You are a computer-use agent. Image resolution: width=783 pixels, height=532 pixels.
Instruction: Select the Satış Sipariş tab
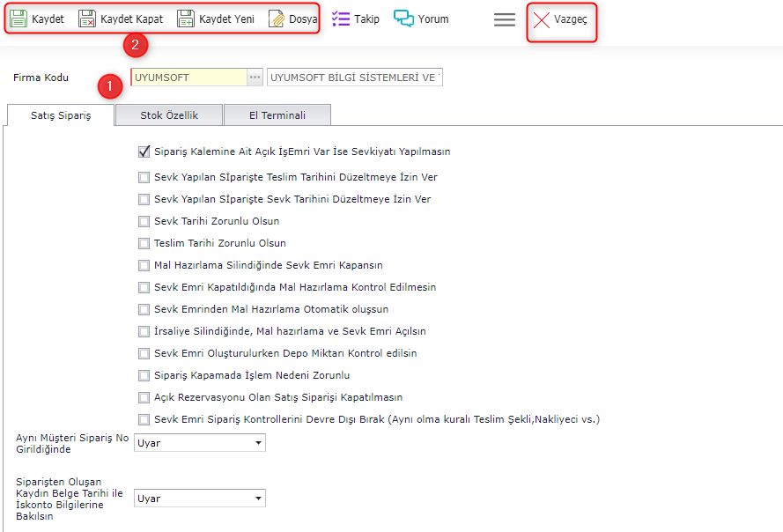(61, 115)
